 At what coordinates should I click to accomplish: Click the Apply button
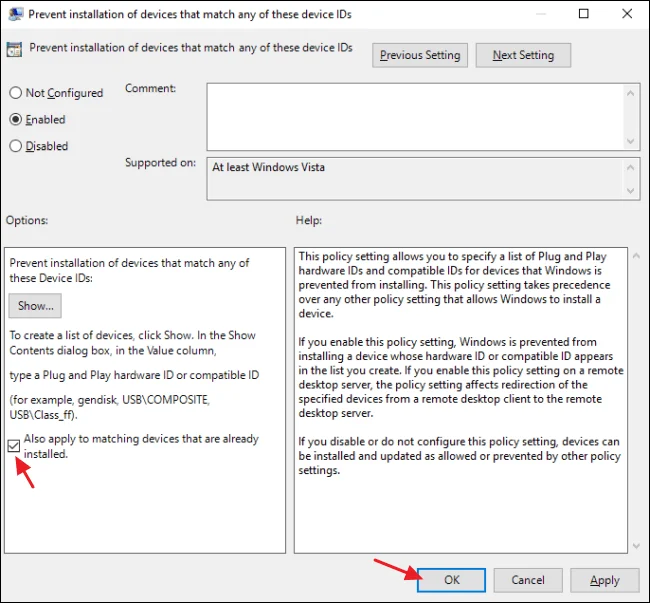point(605,580)
